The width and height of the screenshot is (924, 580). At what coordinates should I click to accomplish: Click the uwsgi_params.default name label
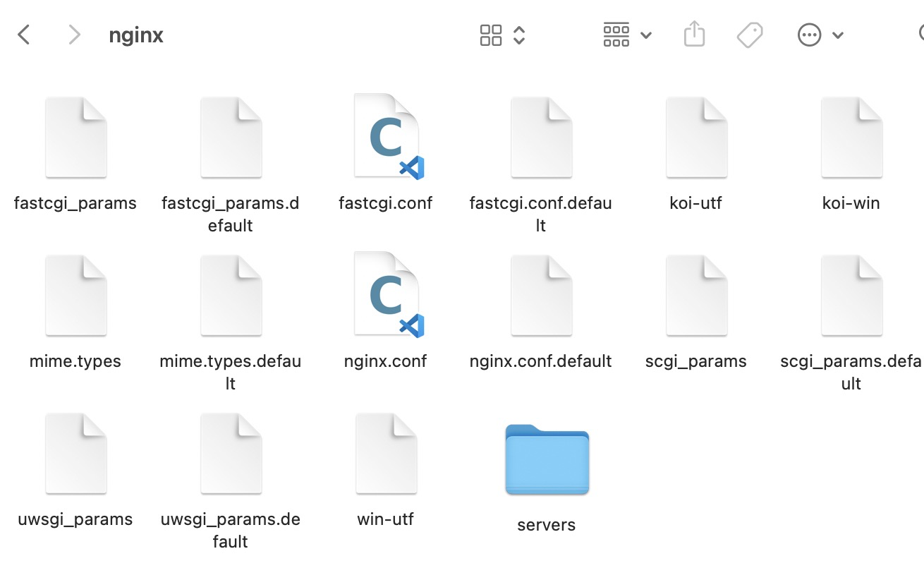click(x=231, y=531)
